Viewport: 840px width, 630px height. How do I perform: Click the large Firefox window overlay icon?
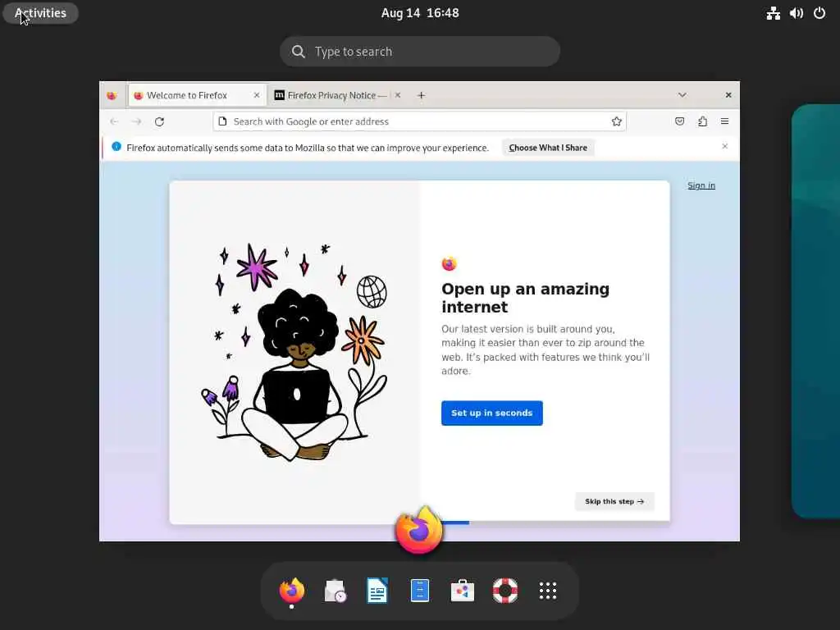[419, 531]
